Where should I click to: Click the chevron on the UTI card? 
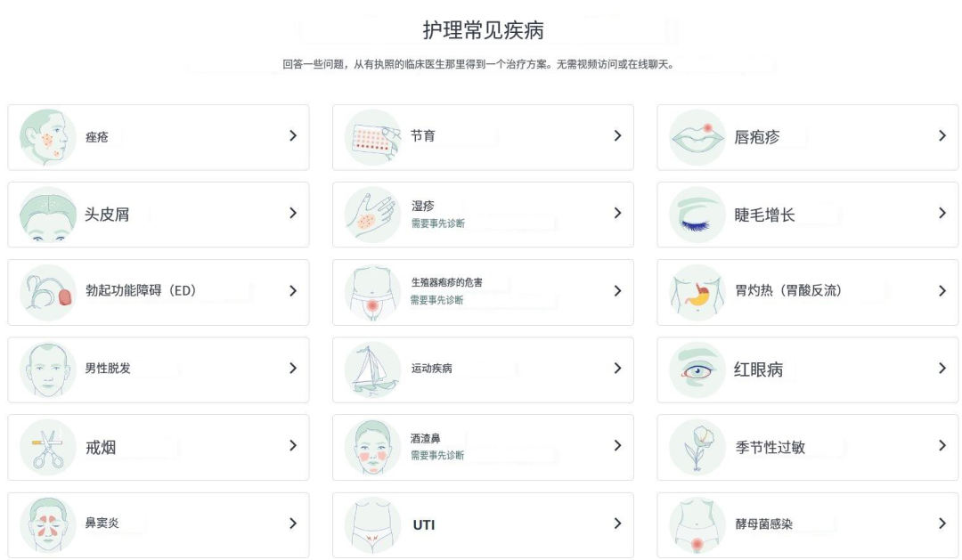[x=618, y=523]
